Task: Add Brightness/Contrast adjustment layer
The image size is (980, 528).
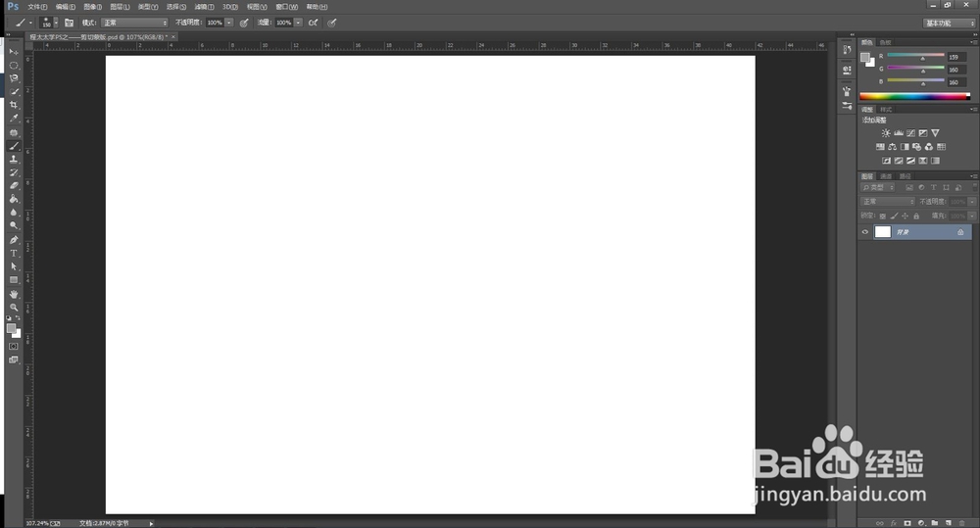Action: 886,133
